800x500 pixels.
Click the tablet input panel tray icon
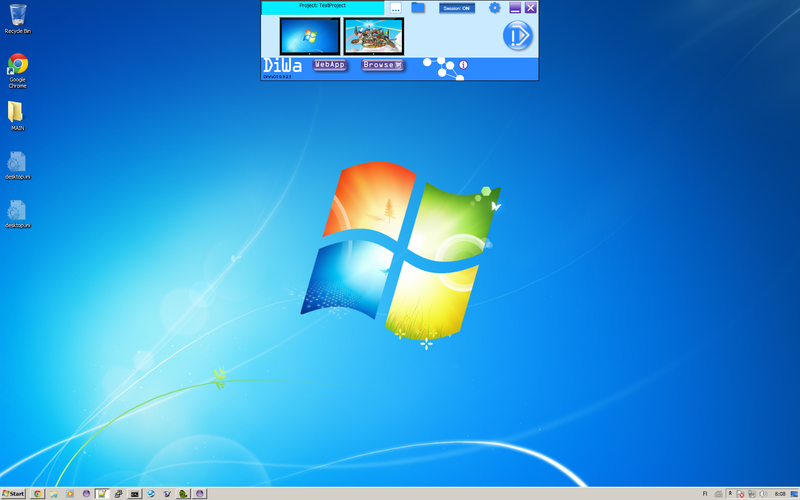point(718,493)
